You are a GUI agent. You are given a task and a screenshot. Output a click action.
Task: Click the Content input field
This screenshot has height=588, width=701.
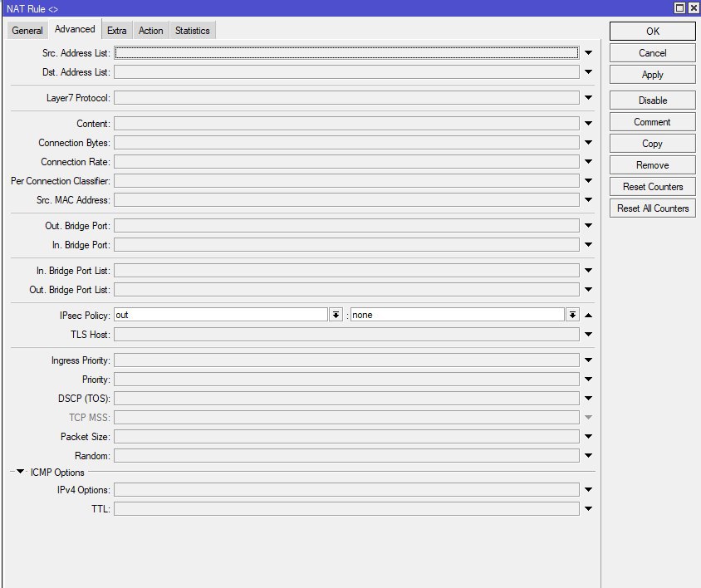346,123
